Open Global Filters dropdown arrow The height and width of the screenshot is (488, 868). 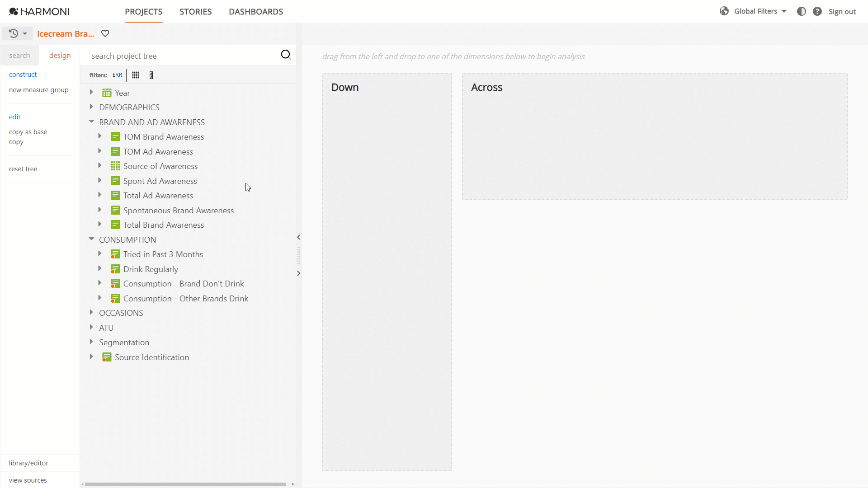point(784,11)
